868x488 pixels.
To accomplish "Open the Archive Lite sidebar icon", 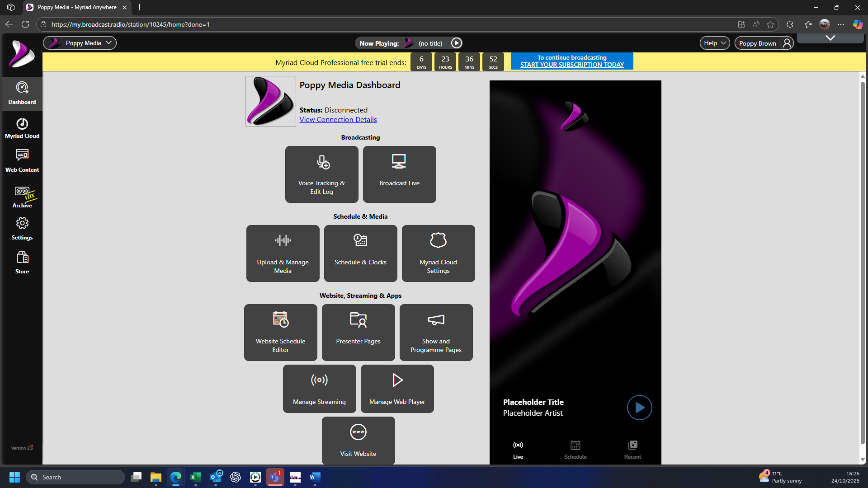I will (22, 197).
